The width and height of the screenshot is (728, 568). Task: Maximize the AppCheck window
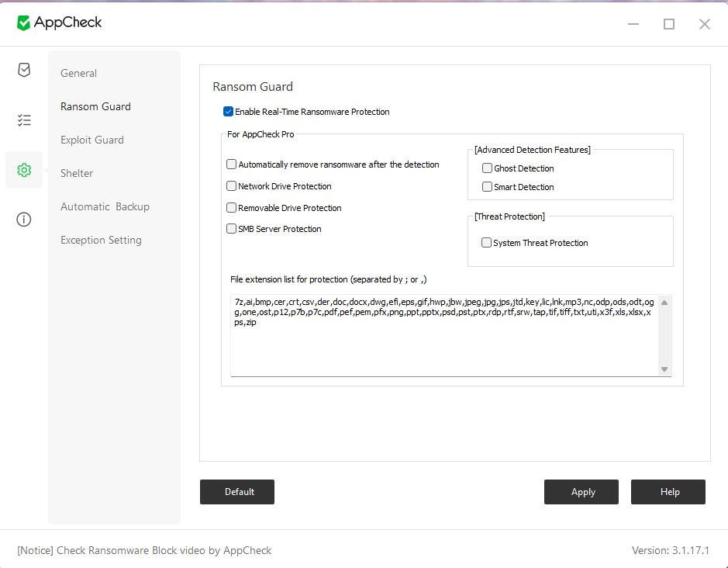pyautogui.click(x=669, y=24)
